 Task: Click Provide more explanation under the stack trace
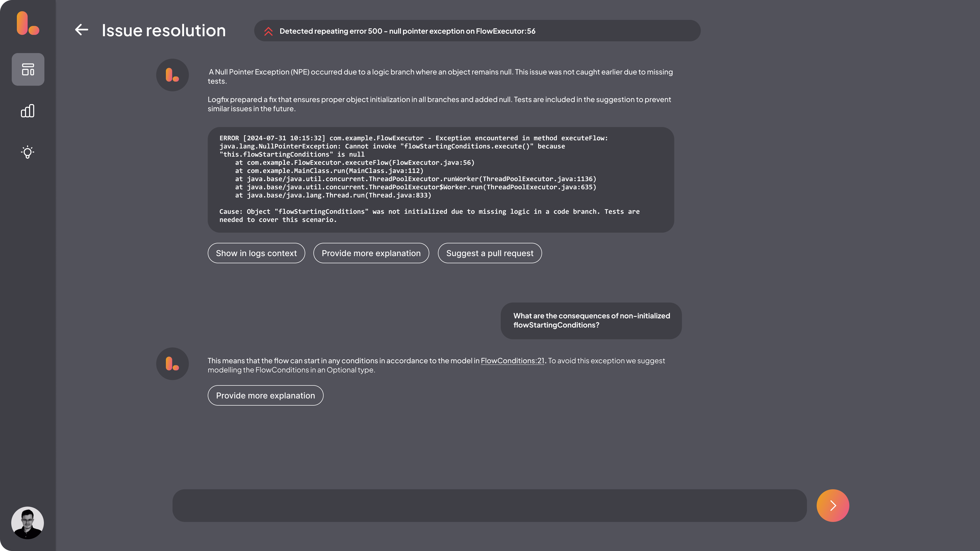(x=371, y=253)
